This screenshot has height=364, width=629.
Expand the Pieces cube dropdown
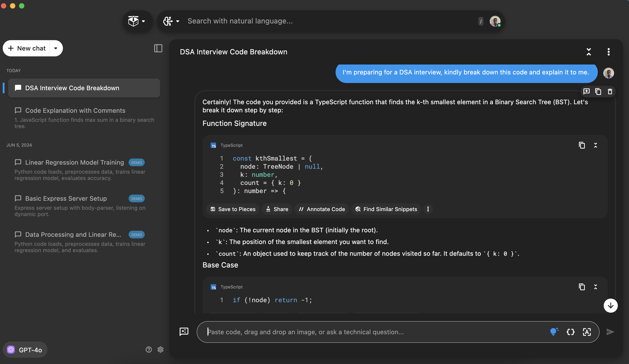click(x=137, y=21)
